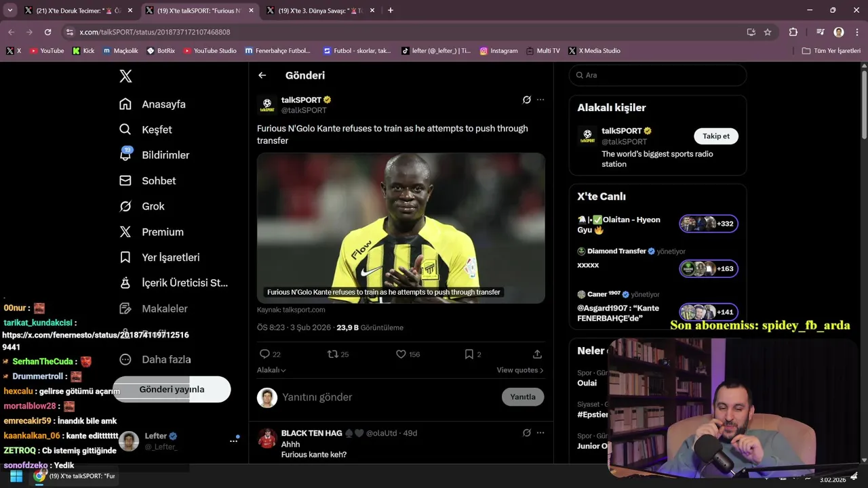Open Makaleler in the sidebar
The image size is (868, 488).
[x=153, y=308]
